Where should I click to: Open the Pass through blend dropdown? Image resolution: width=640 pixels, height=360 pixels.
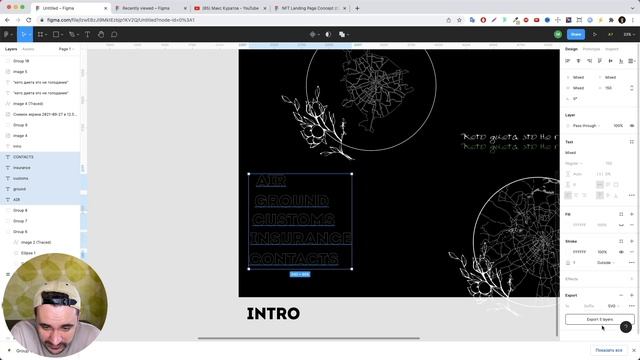pos(586,126)
